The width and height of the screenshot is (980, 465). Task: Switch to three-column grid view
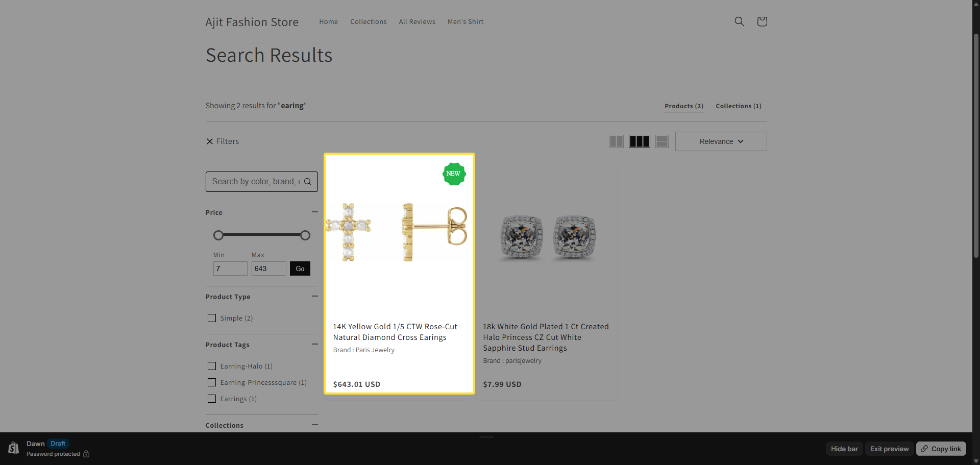(x=639, y=141)
